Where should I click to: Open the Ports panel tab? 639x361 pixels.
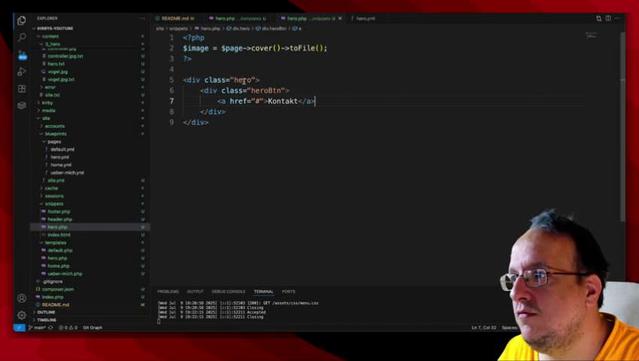point(288,292)
